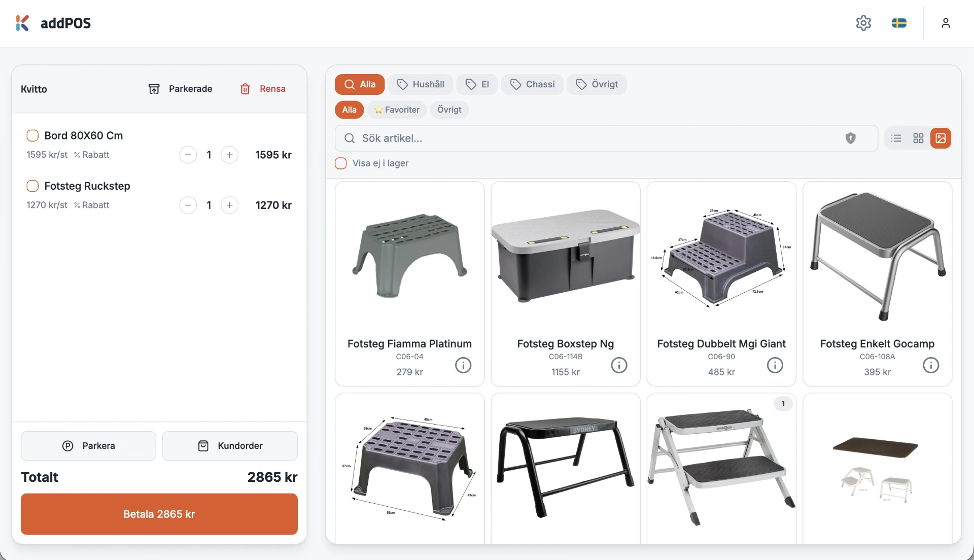Enable Visa ej i lager checkbox
Viewport: 974px width, 560px height.
point(341,163)
